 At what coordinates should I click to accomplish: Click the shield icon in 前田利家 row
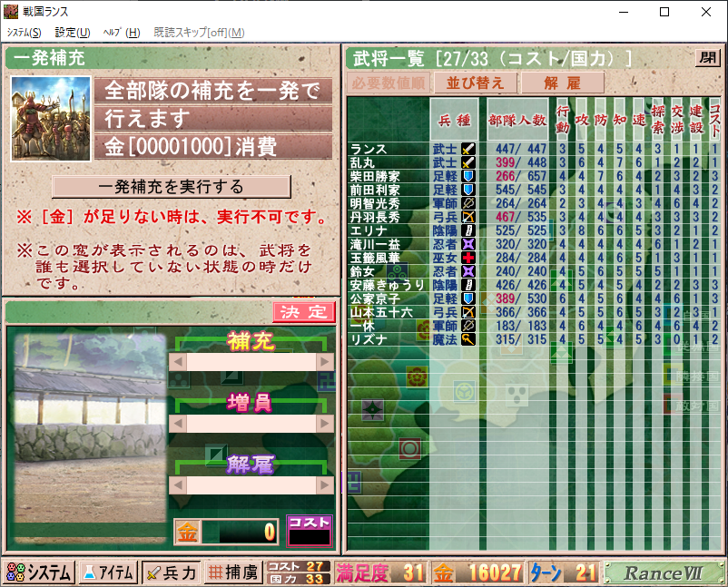(468, 190)
